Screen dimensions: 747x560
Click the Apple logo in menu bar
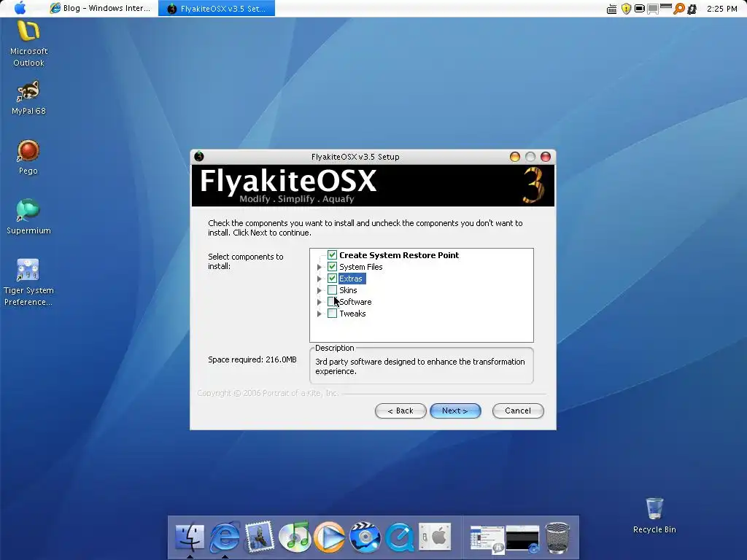tap(20, 8)
